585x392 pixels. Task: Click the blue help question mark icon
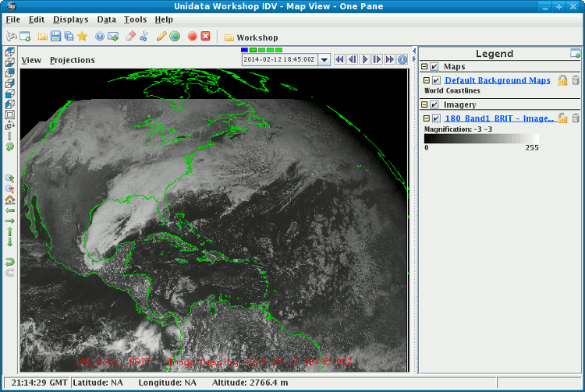point(100,37)
